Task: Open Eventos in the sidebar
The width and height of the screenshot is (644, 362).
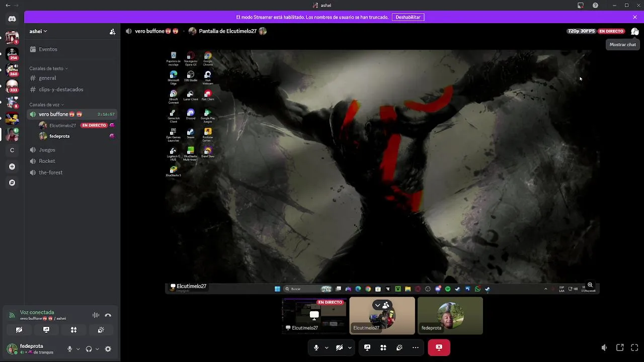Action: tap(72, 49)
